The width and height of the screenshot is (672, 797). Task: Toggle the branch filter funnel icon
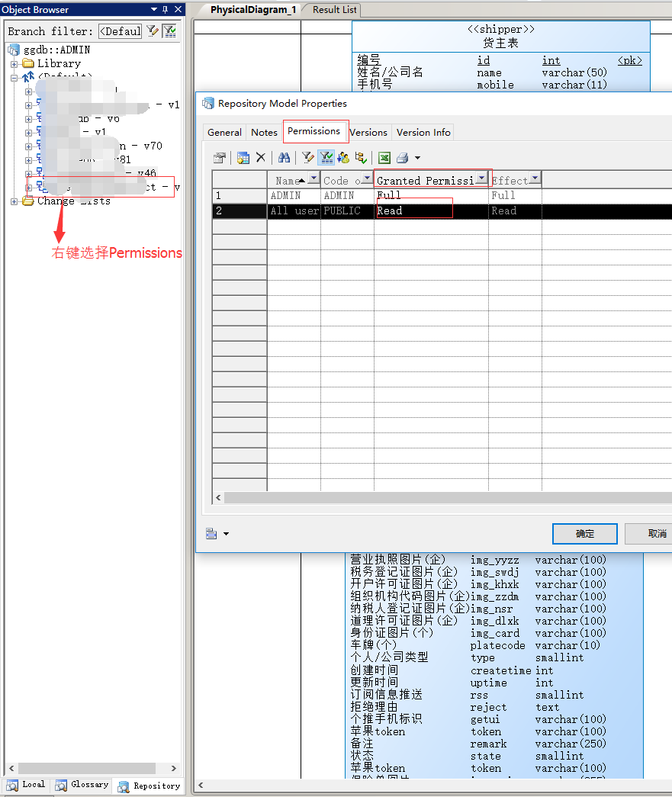pyautogui.click(x=153, y=31)
